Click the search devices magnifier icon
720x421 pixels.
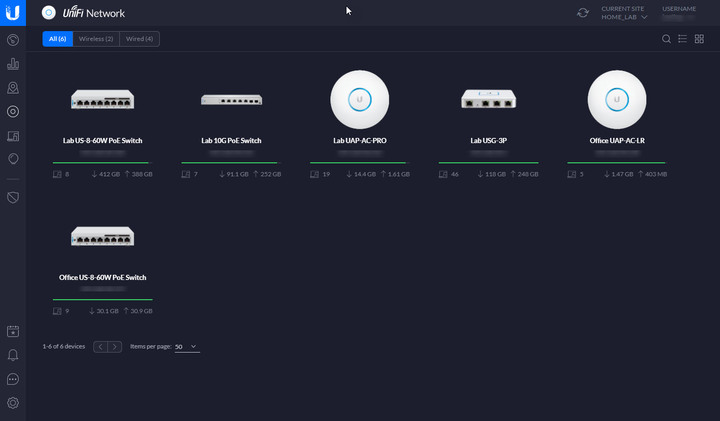666,39
